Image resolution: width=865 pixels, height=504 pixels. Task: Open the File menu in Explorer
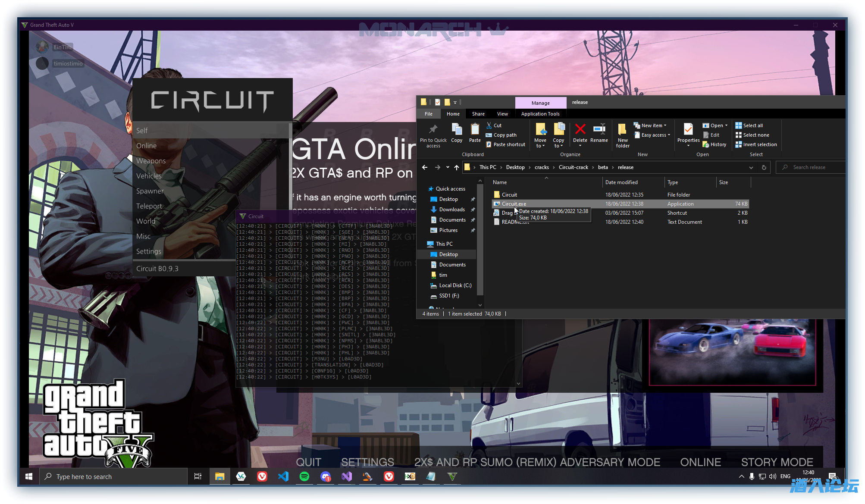pyautogui.click(x=429, y=114)
